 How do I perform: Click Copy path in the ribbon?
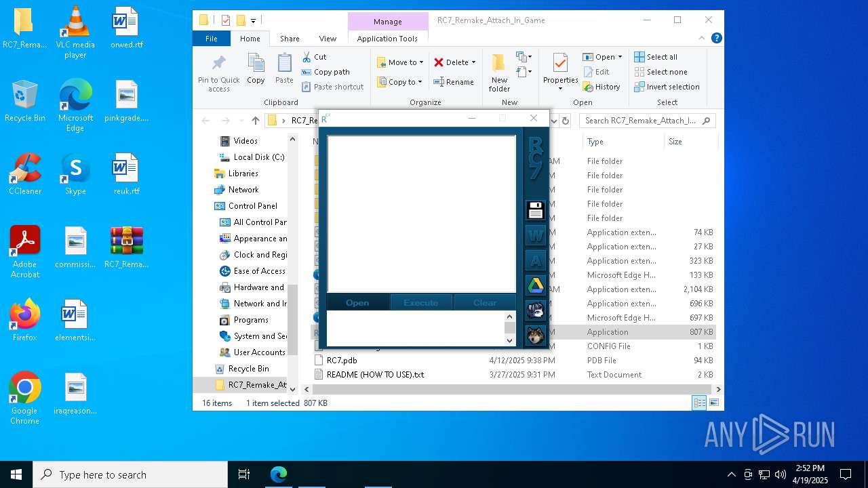pyautogui.click(x=325, y=72)
